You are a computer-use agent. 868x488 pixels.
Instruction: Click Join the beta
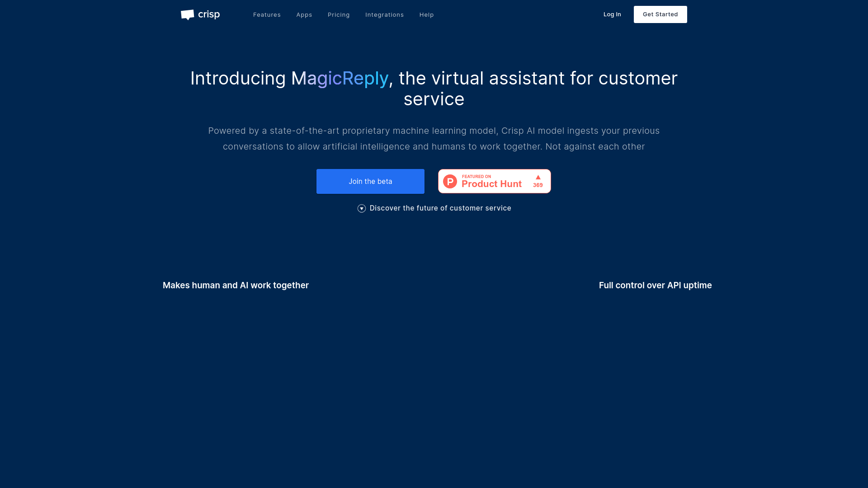click(x=370, y=181)
